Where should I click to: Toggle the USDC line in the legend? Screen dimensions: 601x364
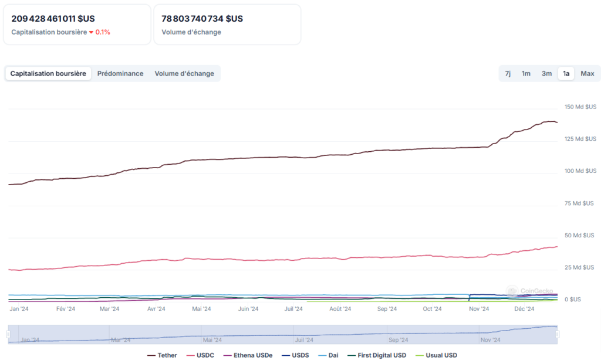200,355
